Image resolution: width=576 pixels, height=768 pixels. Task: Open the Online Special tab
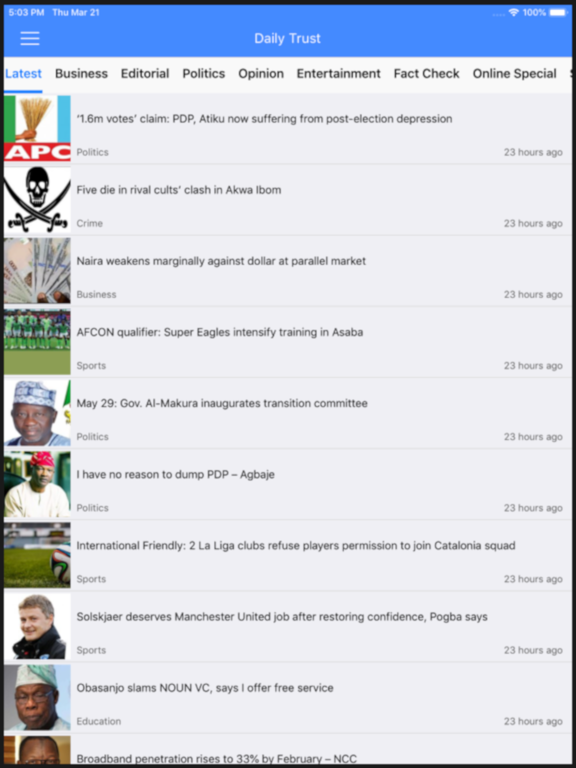tap(514, 73)
